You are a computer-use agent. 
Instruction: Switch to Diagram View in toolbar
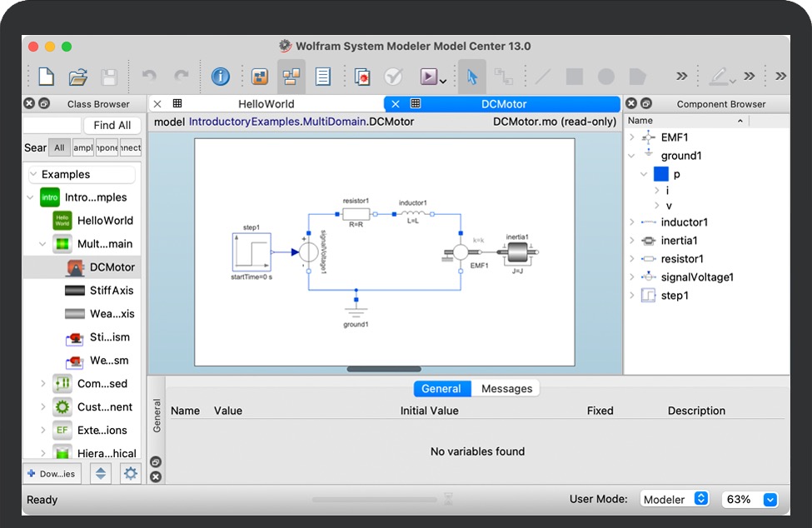[291, 77]
